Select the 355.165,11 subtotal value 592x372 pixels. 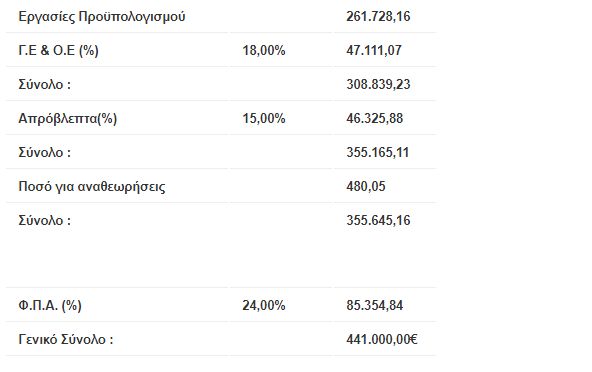point(378,153)
